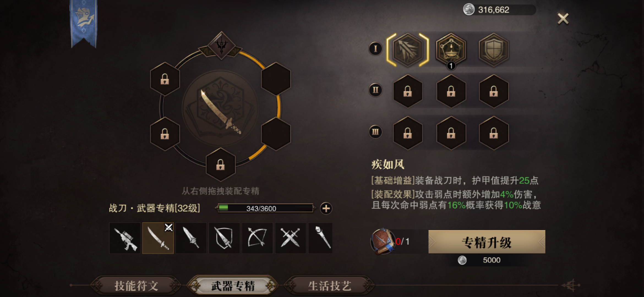Select the shield weapon icon

point(224,238)
